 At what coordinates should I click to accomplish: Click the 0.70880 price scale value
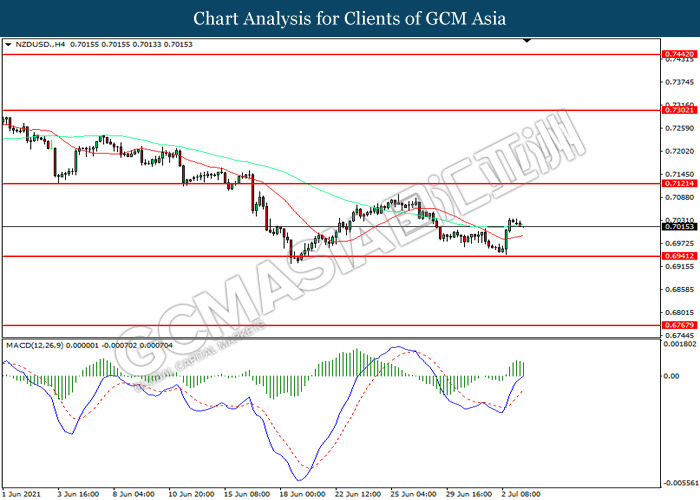pos(679,197)
